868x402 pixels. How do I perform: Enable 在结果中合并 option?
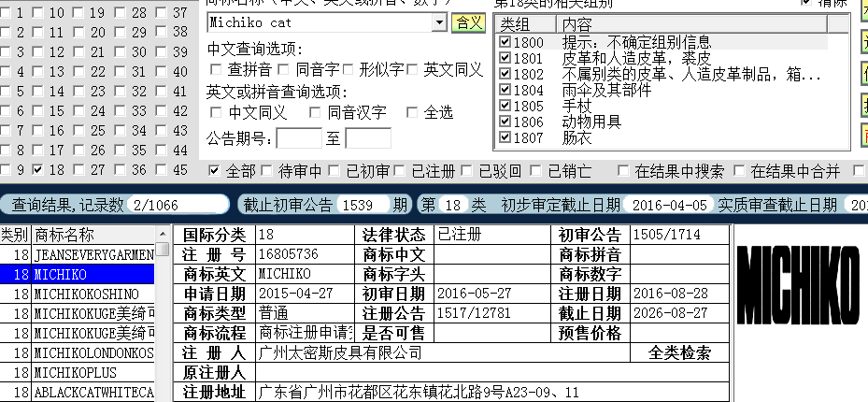pos(739,171)
